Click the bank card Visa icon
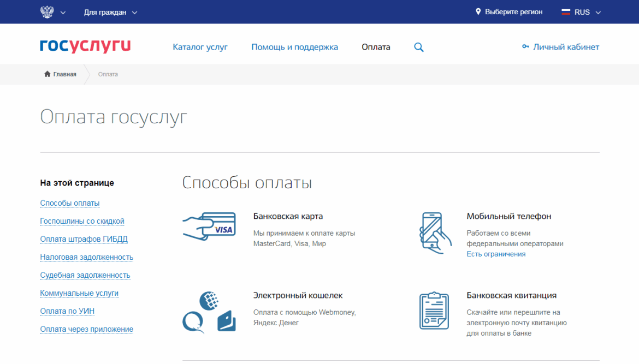639x364 pixels. (209, 226)
